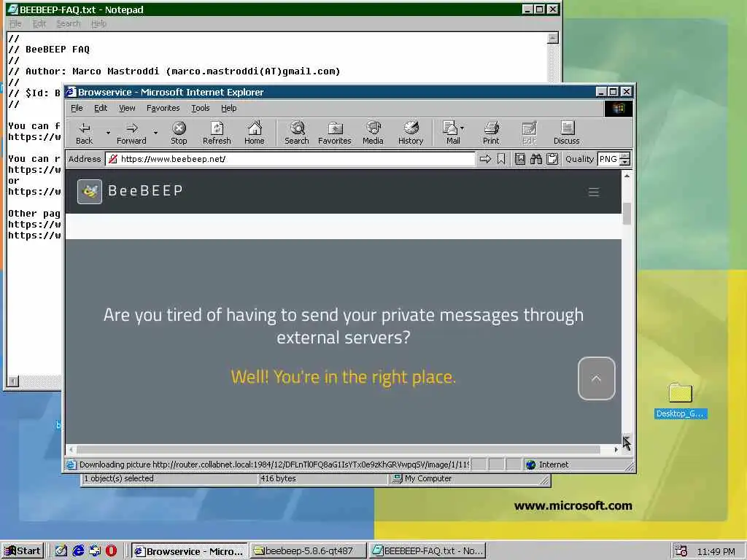Click the IE Windows logo throbber
The image size is (747, 560).
[x=619, y=109]
